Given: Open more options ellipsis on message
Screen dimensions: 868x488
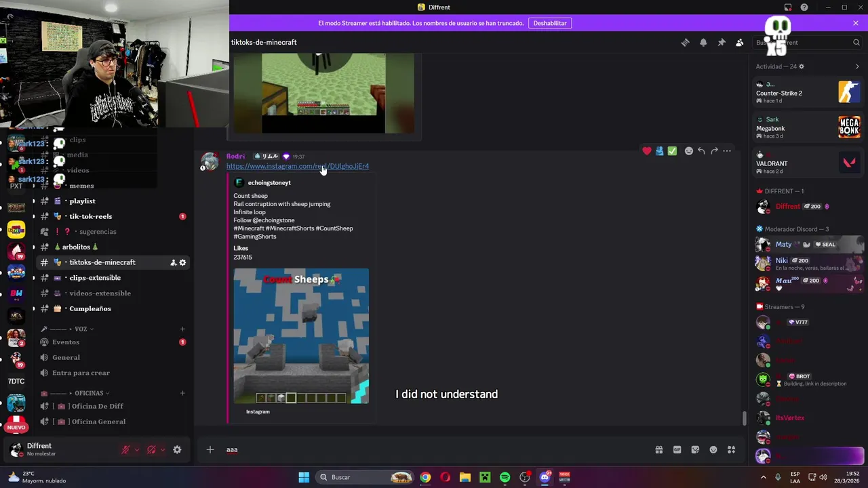Looking at the screenshot, I should (x=727, y=150).
